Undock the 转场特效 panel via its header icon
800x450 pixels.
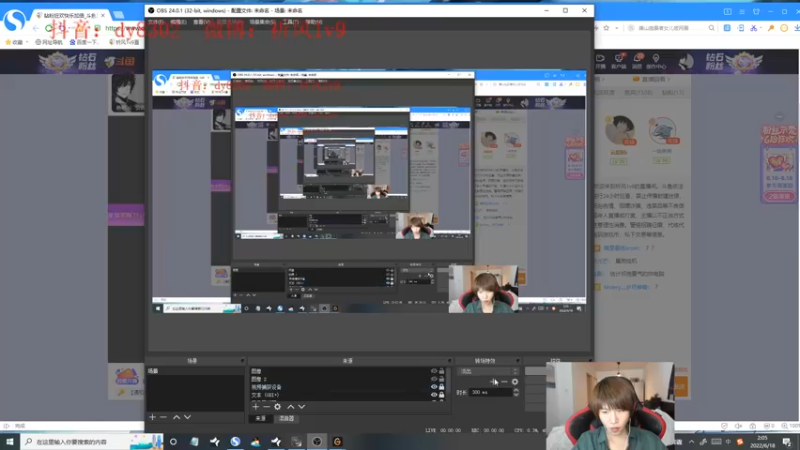coord(517,361)
